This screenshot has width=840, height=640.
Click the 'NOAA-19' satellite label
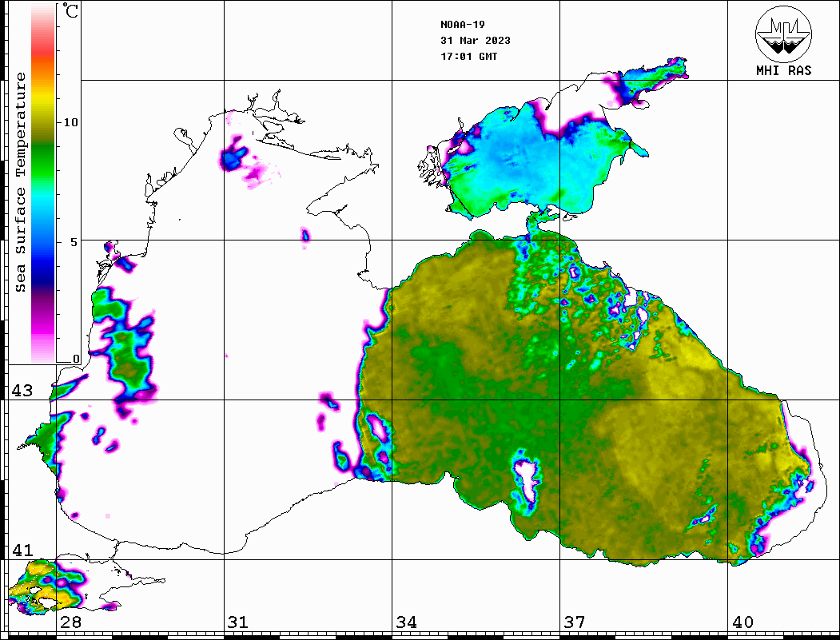(462, 25)
